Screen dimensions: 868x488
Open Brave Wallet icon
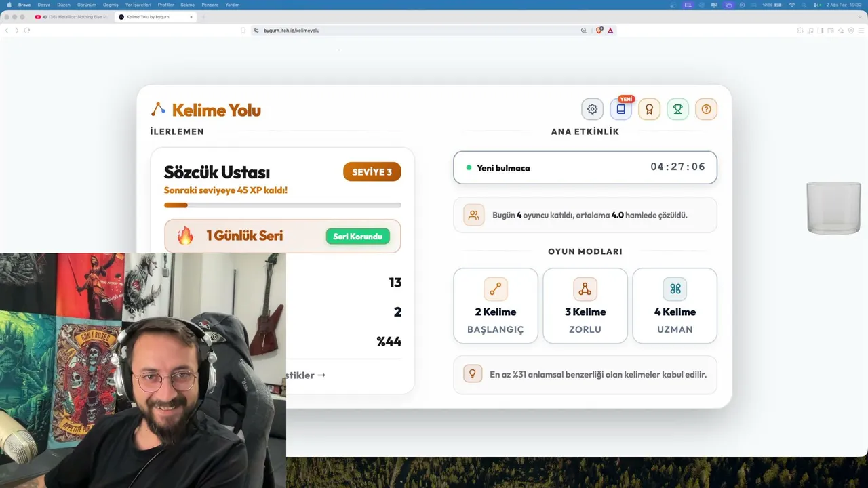[x=831, y=30]
